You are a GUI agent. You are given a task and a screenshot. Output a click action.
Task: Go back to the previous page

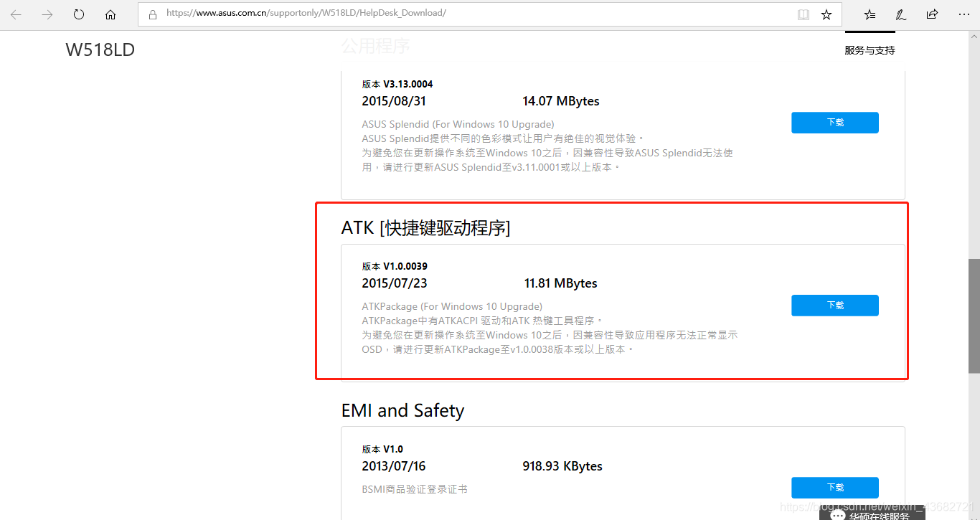point(16,14)
